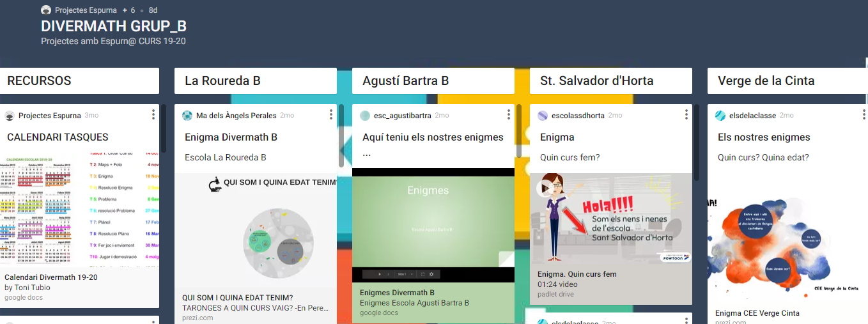Click the plus 6 contributors indicator
The image size is (868, 324).
(x=128, y=10)
